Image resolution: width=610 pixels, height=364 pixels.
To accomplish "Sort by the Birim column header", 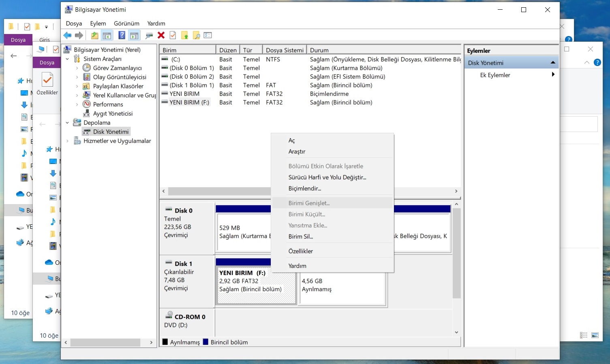I will click(x=188, y=50).
